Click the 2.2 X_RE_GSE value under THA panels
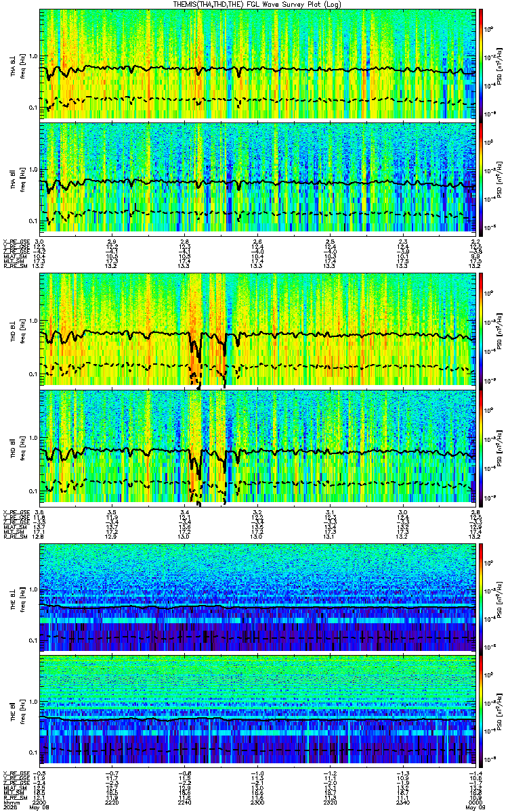This screenshot has height=812, width=508. pos(475,242)
